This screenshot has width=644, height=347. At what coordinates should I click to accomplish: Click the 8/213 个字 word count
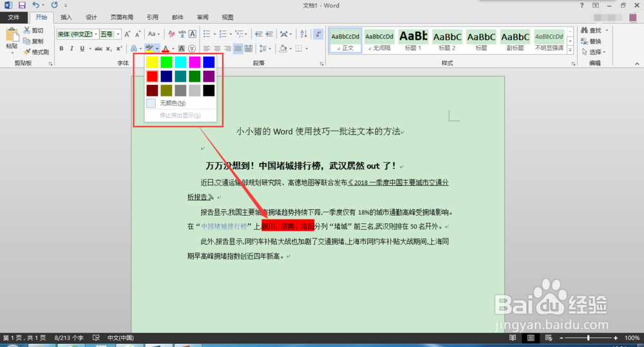69,338
